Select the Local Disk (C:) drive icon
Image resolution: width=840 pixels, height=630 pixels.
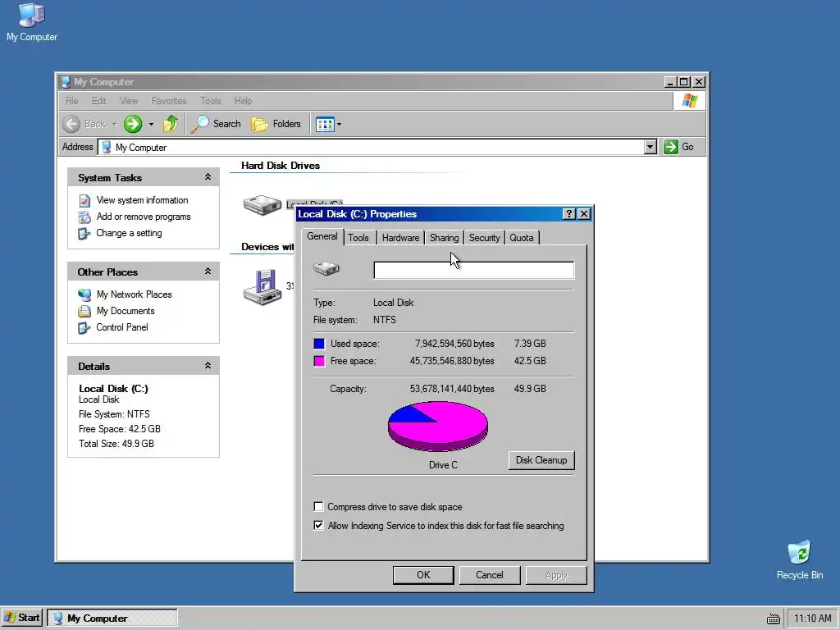(262, 204)
